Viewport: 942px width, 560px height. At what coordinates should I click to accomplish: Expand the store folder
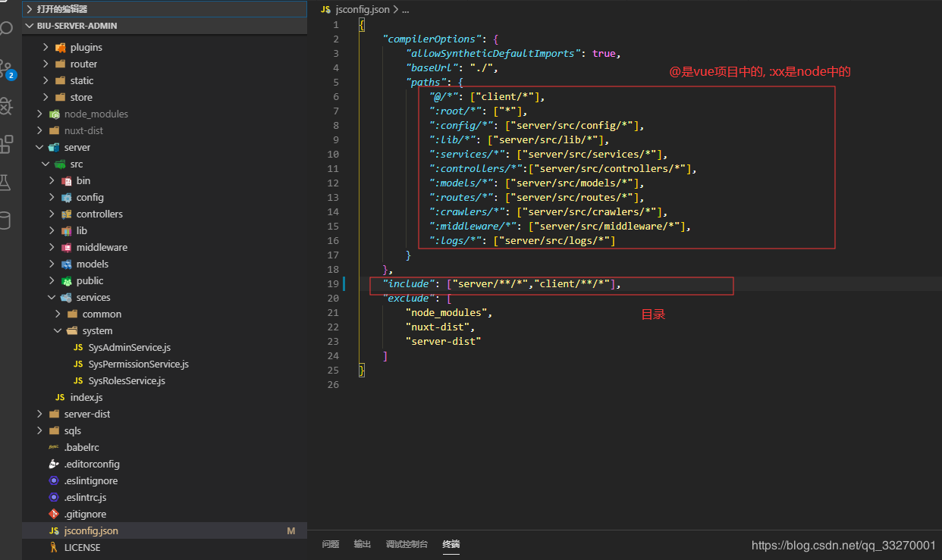tap(46, 97)
